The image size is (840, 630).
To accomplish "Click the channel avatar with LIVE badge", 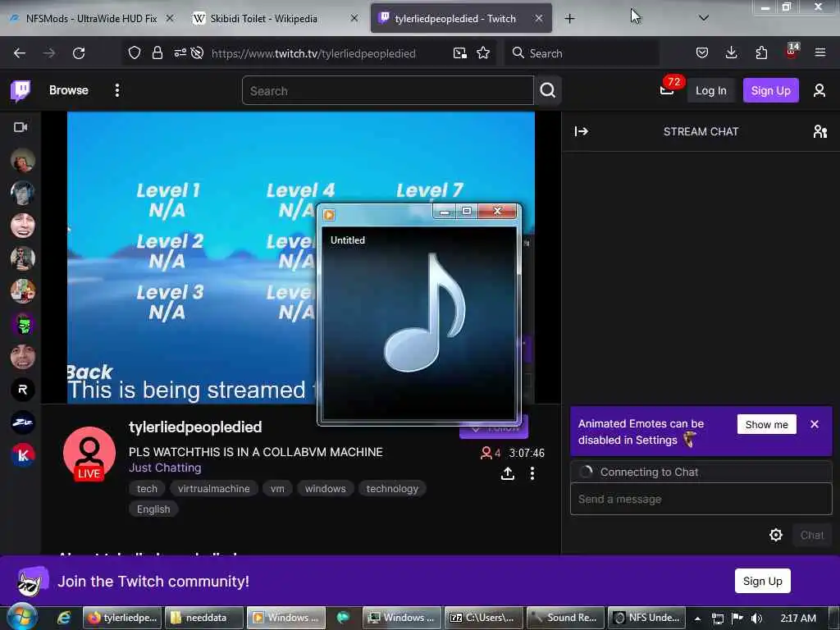I will [x=89, y=454].
